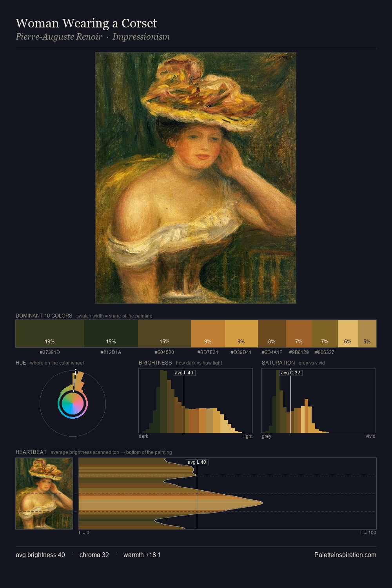Pick the 15% swatch #504520
Image resolution: width=392 pixels, height=588 pixels.
point(165,334)
